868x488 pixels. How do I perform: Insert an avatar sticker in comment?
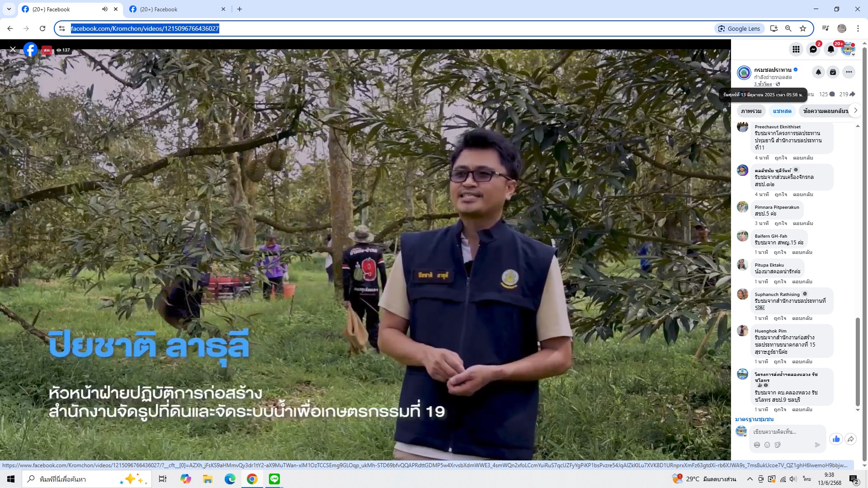click(757, 445)
